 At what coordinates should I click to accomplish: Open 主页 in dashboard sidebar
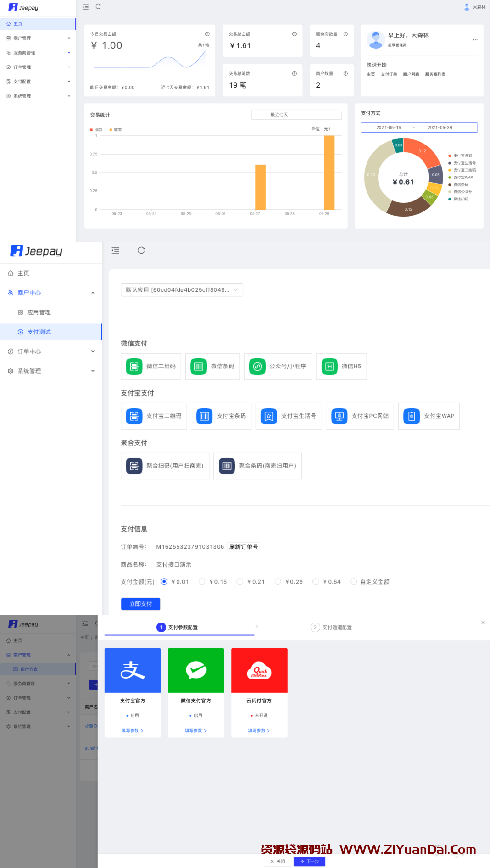(x=38, y=24)
